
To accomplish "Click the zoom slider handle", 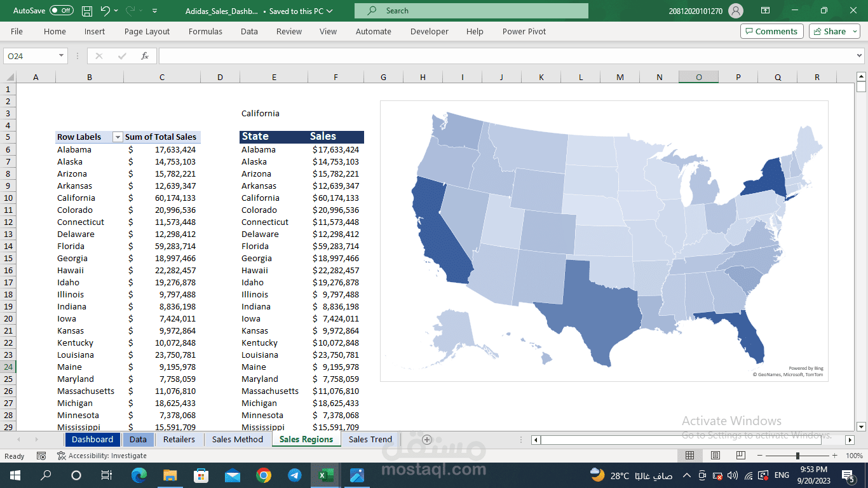I will click(x=797, y=456).
